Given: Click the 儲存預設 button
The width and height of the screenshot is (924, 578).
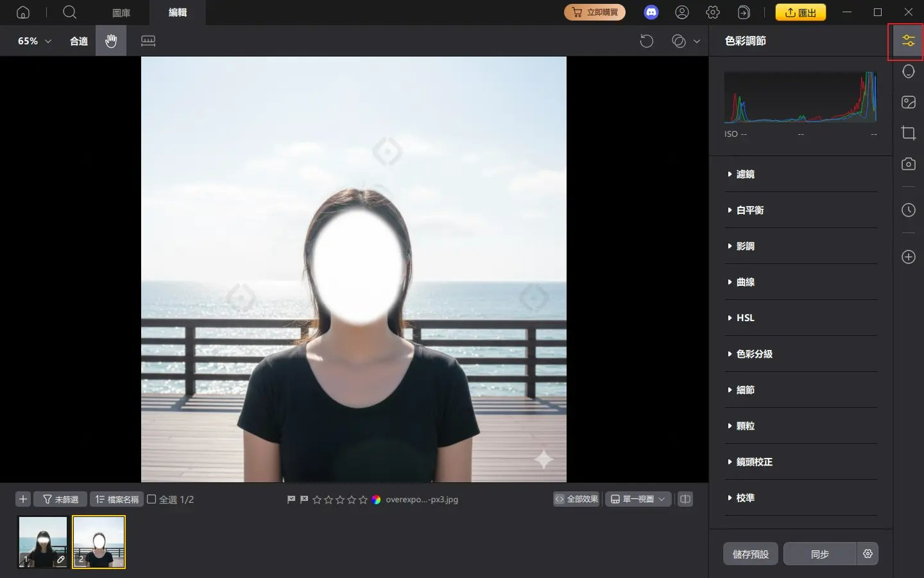Looking at the screenshot, I should click(x=750, y=554).
